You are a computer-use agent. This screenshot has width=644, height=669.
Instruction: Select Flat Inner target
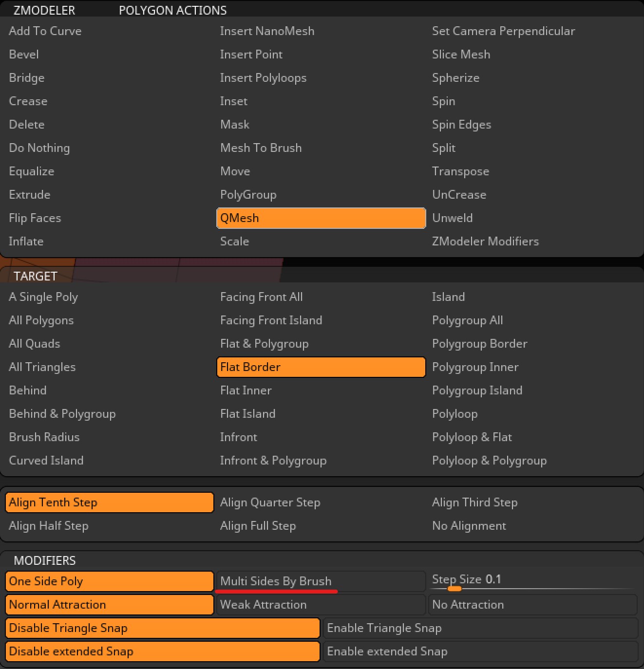(x=246, y=390)
